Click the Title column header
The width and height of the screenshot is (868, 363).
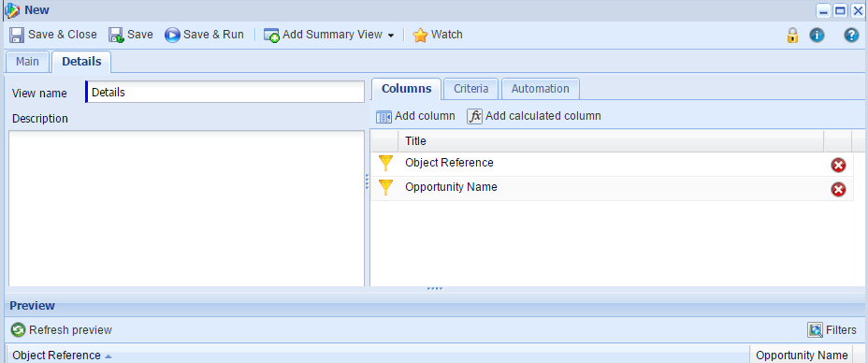[x=611, y=141]
